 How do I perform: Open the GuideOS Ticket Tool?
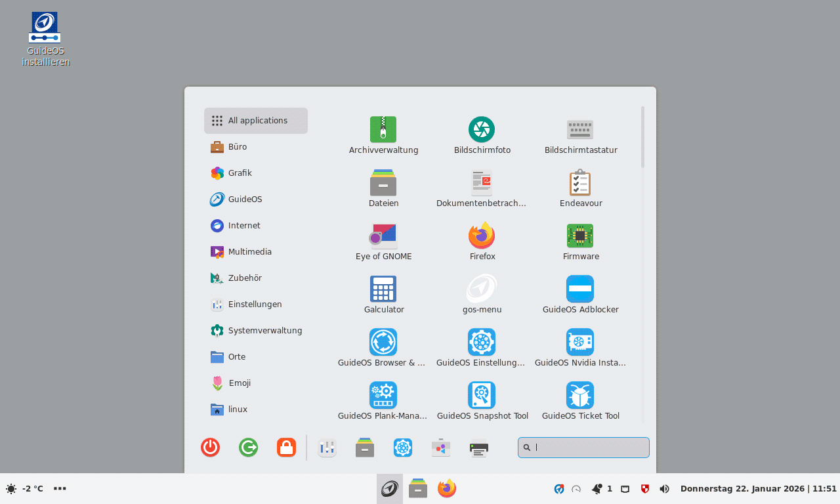[x=580, y=395]
